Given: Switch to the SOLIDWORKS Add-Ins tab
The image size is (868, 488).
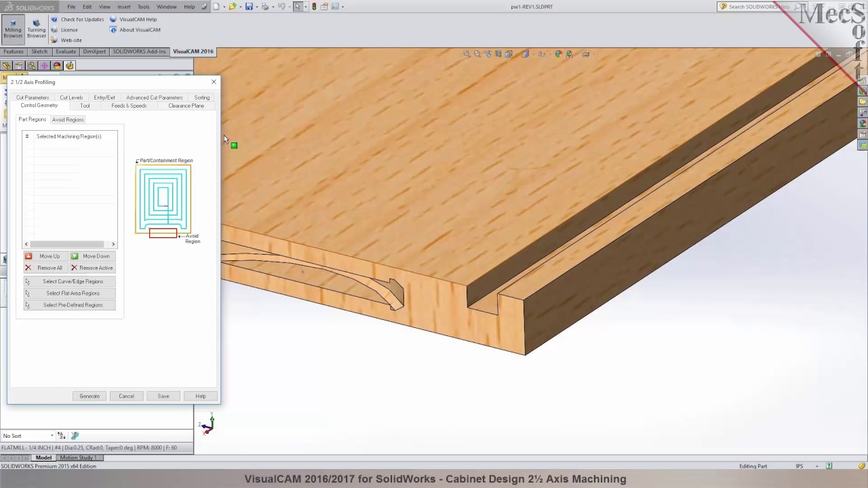Looking at the screenshot, I should coord(139,52).
